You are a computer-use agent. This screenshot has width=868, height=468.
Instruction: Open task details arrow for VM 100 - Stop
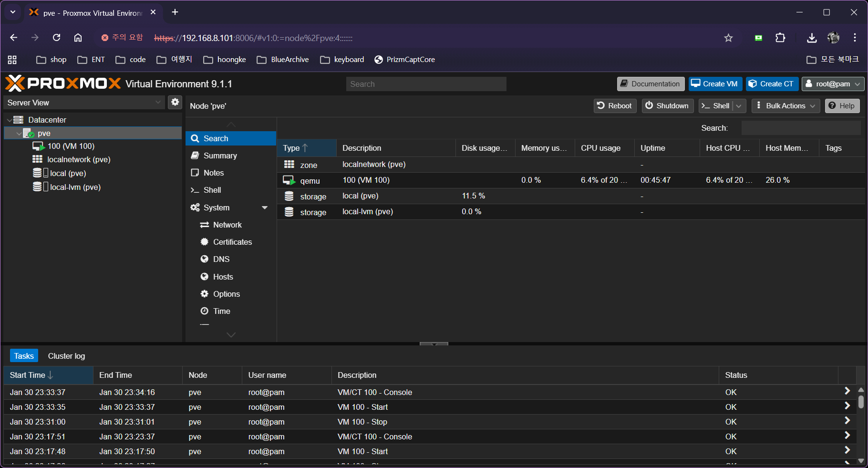click(x=847, y=420)
